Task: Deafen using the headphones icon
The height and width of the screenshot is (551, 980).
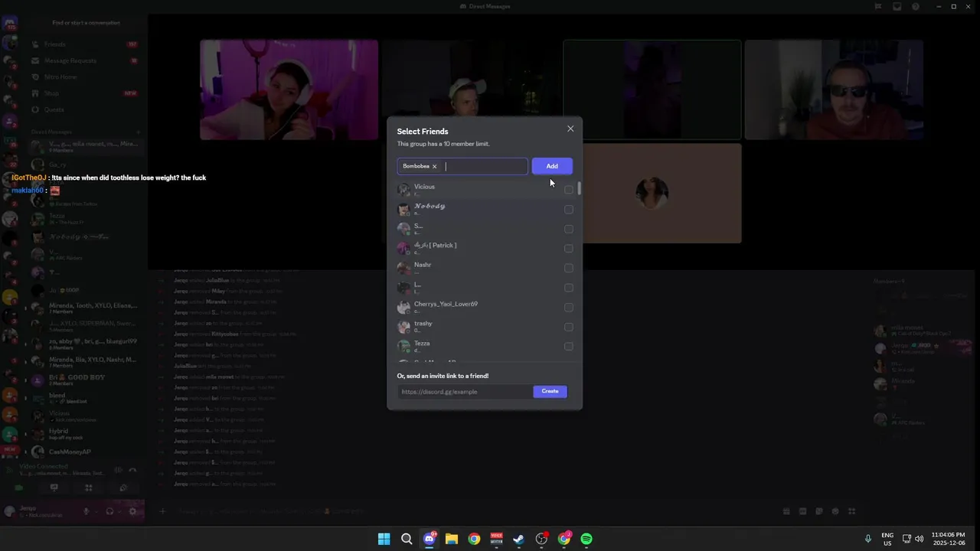Action: pyautogui.click(x=109, y=511)
